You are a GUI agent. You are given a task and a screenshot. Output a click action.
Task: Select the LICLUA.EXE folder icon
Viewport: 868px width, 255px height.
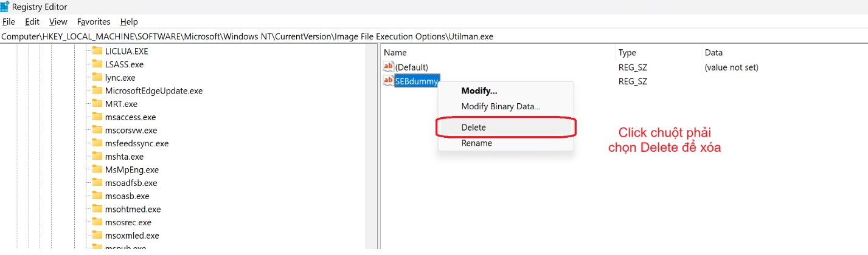[97, 51]
